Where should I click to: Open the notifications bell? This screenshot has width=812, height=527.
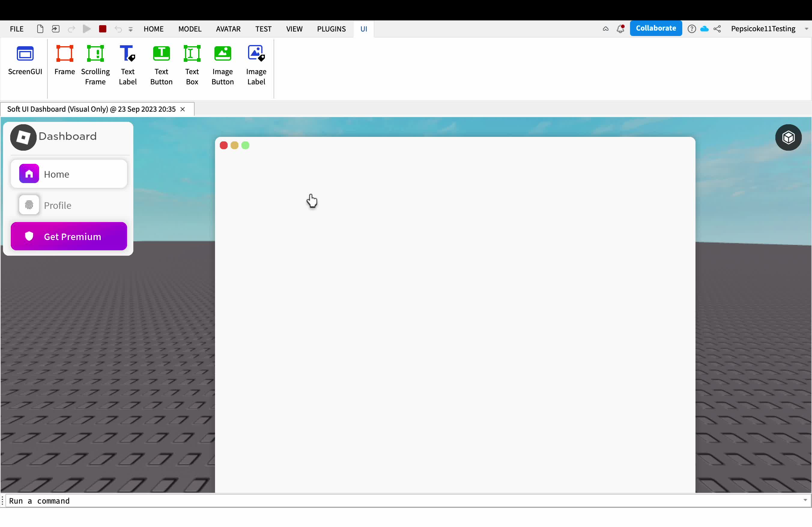pyautogui.click(x=620, y=29)
